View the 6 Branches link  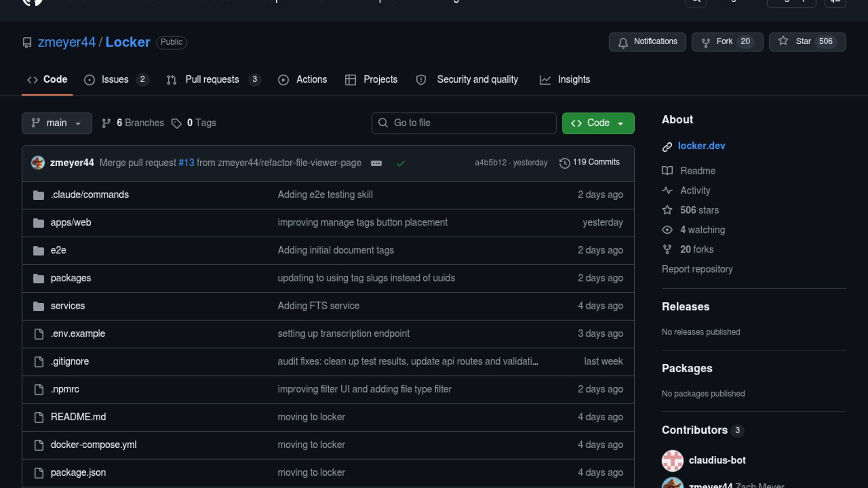(140, 123)
